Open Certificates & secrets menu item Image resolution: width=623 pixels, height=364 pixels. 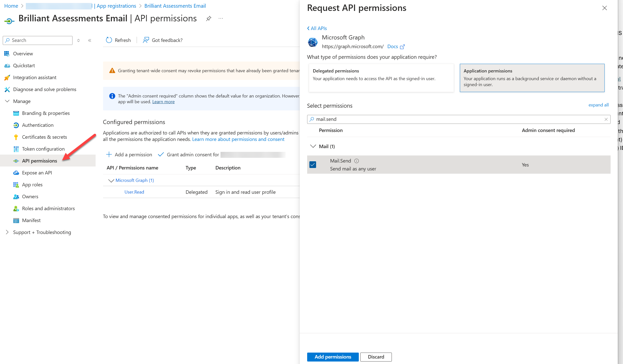[44, 137]
